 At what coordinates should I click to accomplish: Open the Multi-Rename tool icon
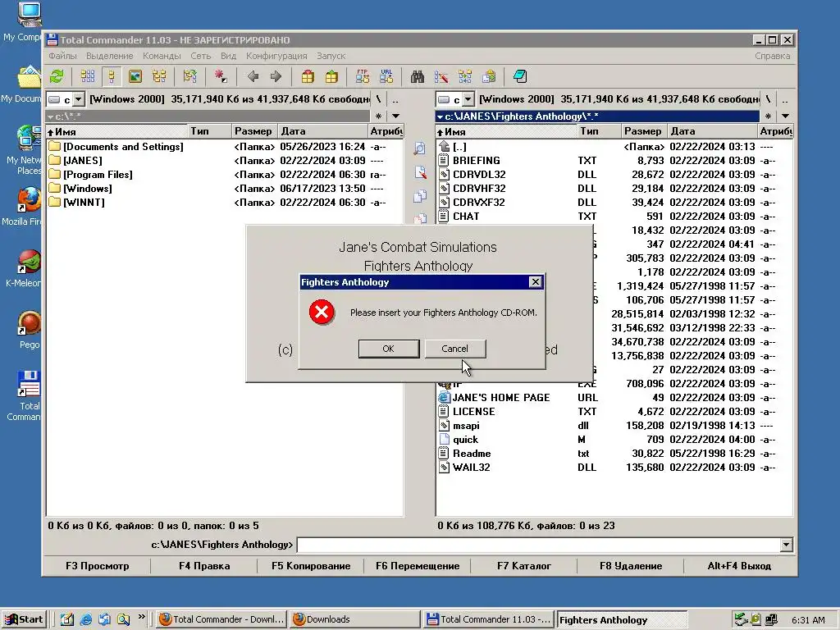click(441, 76)
